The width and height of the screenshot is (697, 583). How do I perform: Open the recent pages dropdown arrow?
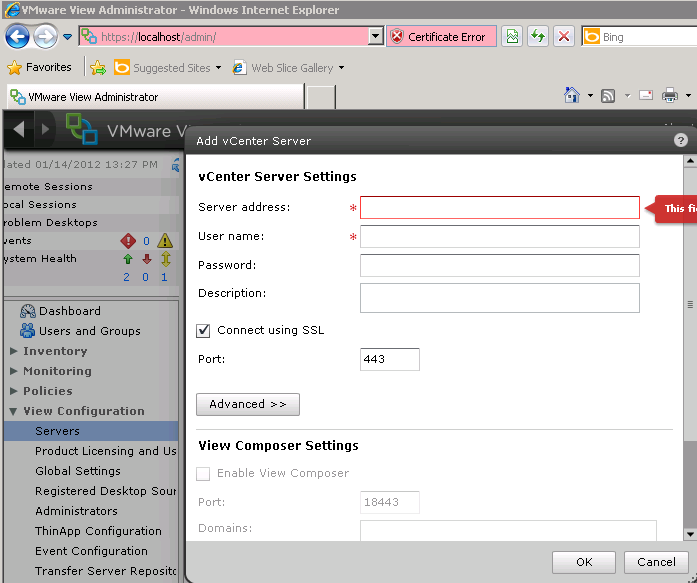(x=68, y=37)
